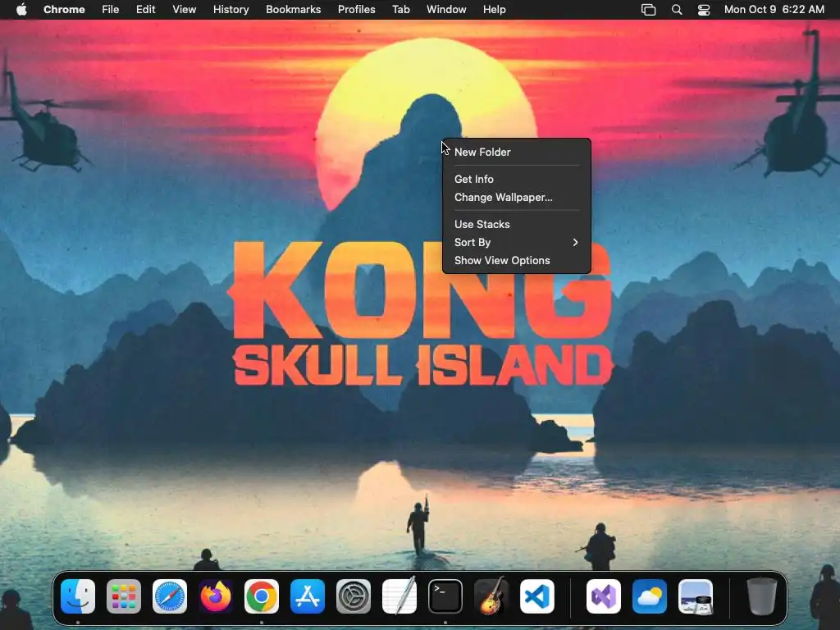This screenshot has width=840, height=630.
Task: Open the App Store Dock icon
Action: pyautogui.click(x=308, y=596)
